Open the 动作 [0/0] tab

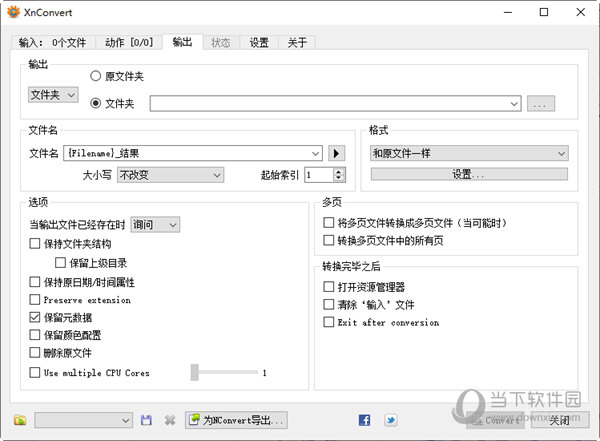click(x=129, y=42)
